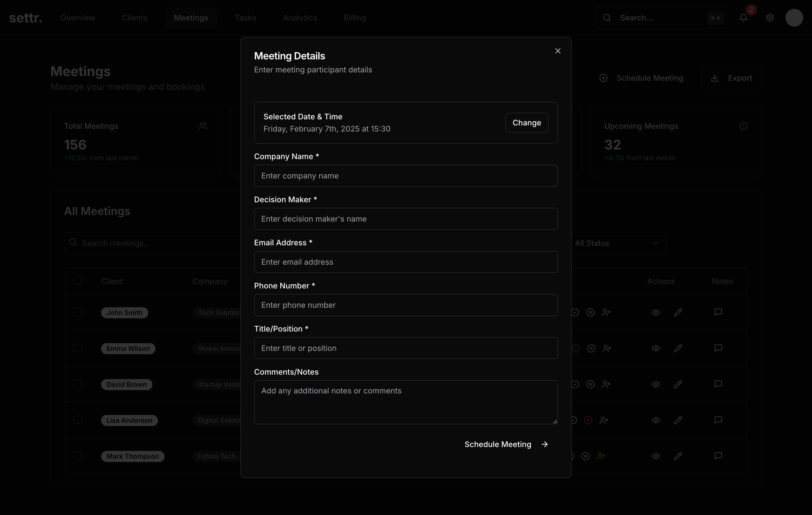The height and width of the screenshot is (515, 812).
Task: Edit Lisa Anderson meeting with pencil icon
Action: (x=678, y=420)
